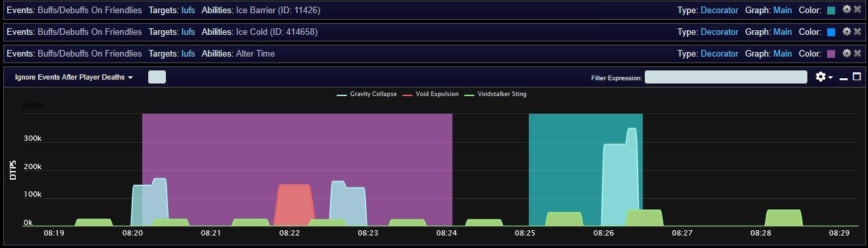Click the Zoom label on the graph

point(34,105)
